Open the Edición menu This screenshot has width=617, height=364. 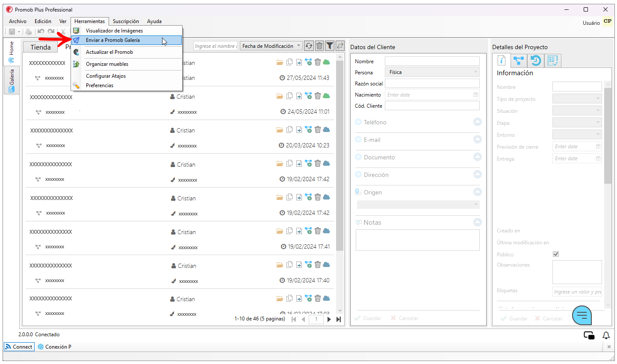43,21
